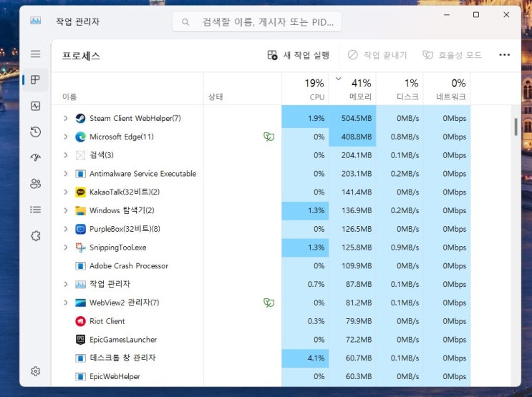Expand 작업 관리자 process group

point(65,284)
